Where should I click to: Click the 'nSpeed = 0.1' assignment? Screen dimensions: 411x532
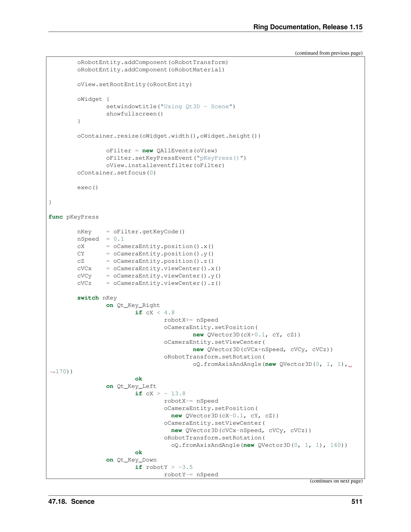[x=100, y=239]
